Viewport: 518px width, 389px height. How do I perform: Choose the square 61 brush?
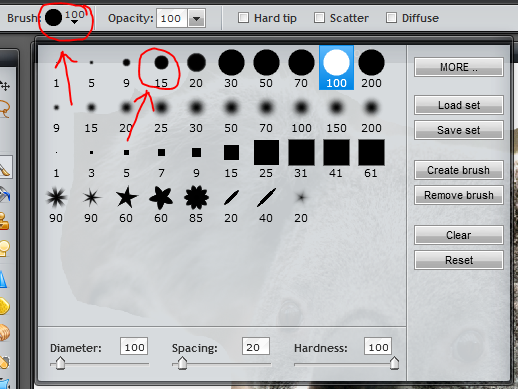[371, 158]
